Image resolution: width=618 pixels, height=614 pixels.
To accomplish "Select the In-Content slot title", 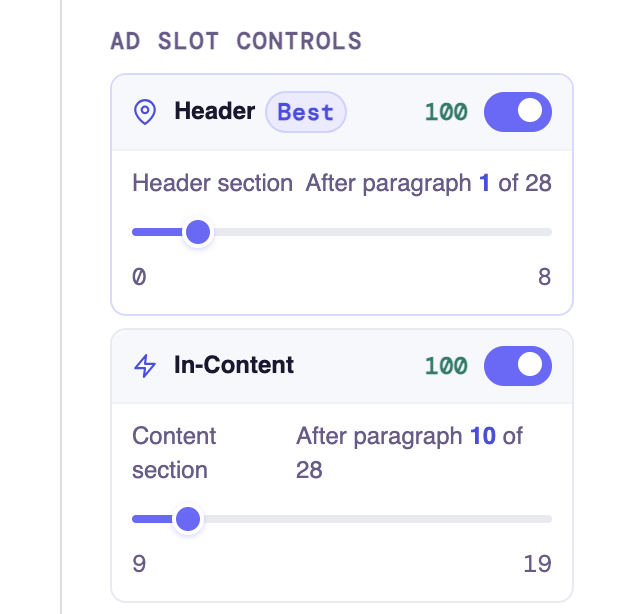I will click(x=234, y=365).
